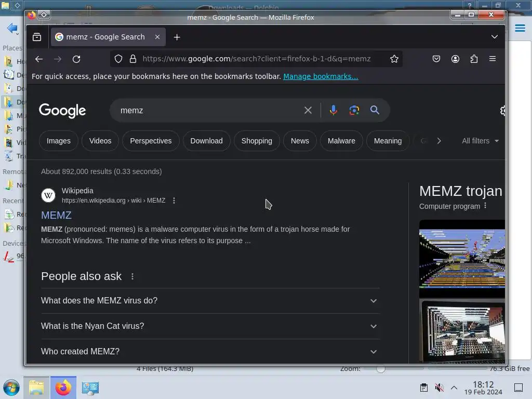Click into the Google search field
The width and height of the screenshot is (532, 399).
coord(210,110)
